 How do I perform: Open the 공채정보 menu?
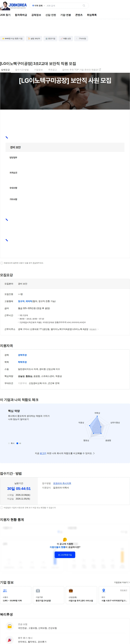36,15
